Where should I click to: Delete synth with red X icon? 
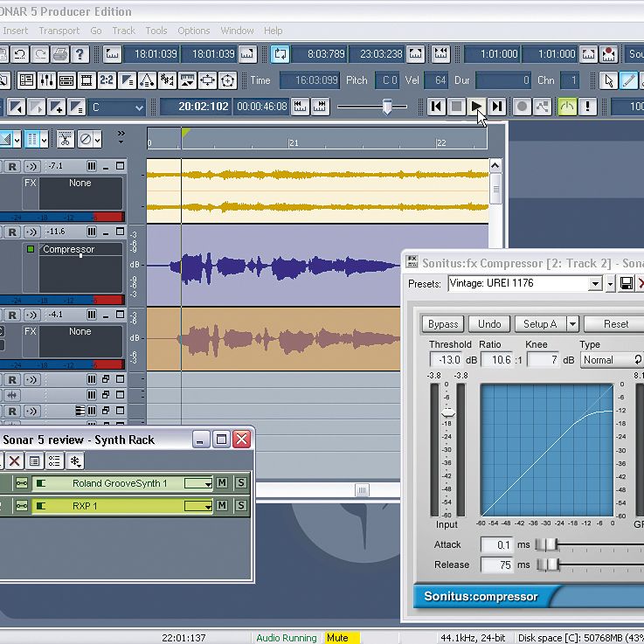14,460
